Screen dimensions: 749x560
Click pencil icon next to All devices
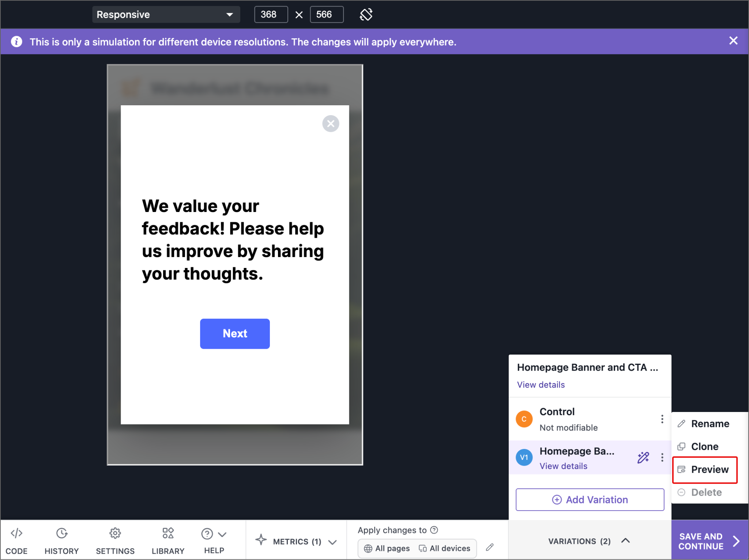click(490, 547)
